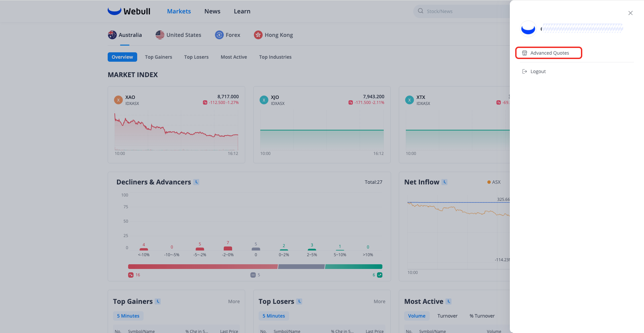Click the XJO symbol name
This screenshot has height=333, width=644.
coord(275,97)
